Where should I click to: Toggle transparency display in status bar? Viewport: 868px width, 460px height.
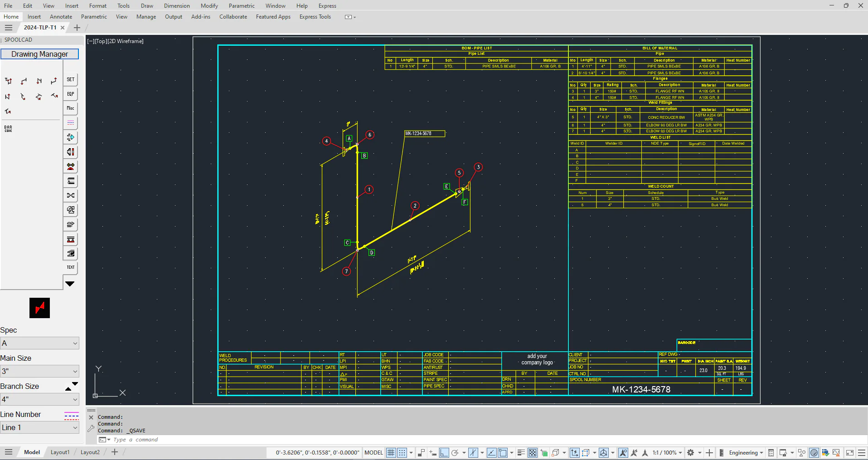533,452
